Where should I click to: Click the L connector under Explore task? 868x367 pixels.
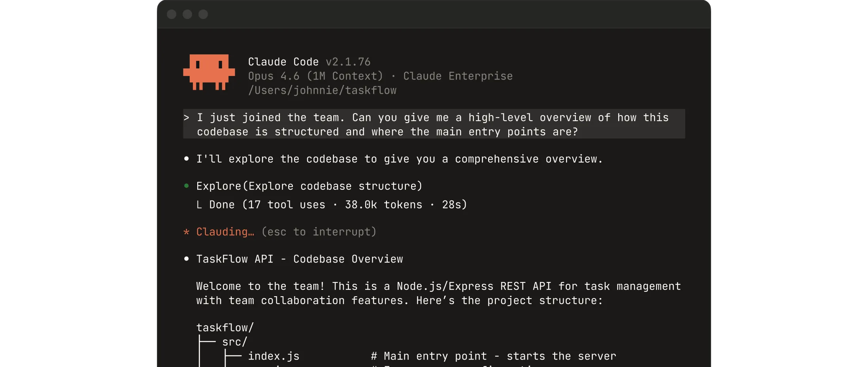(x=199, y=204)
